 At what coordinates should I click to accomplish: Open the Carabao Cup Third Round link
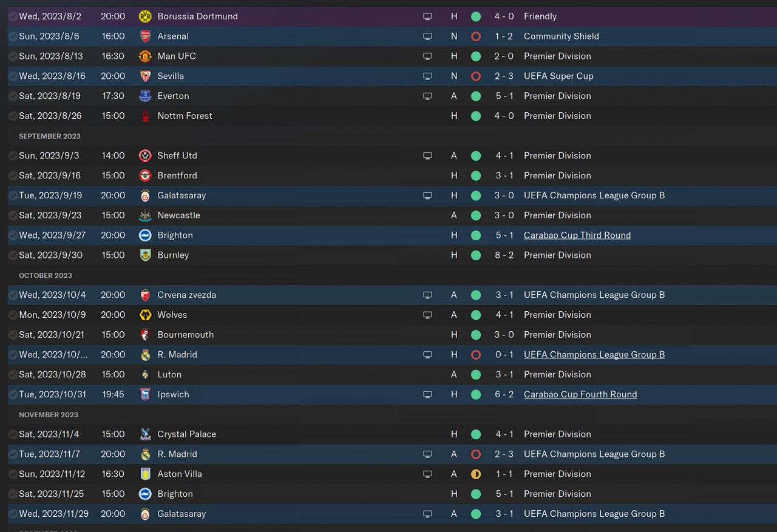click(577, 235)
